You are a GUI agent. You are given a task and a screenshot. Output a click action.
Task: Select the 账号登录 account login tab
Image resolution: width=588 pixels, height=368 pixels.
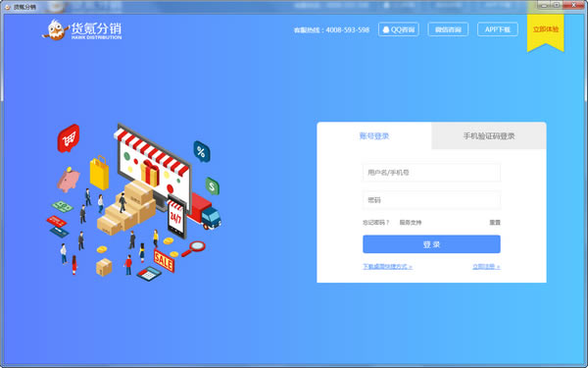tap(374, 136)
